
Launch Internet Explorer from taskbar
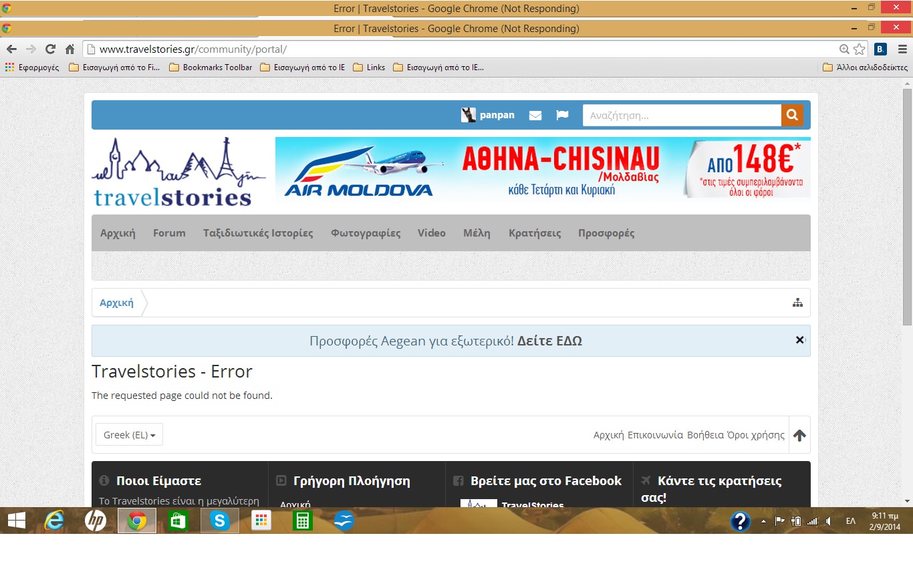(54, 521)
